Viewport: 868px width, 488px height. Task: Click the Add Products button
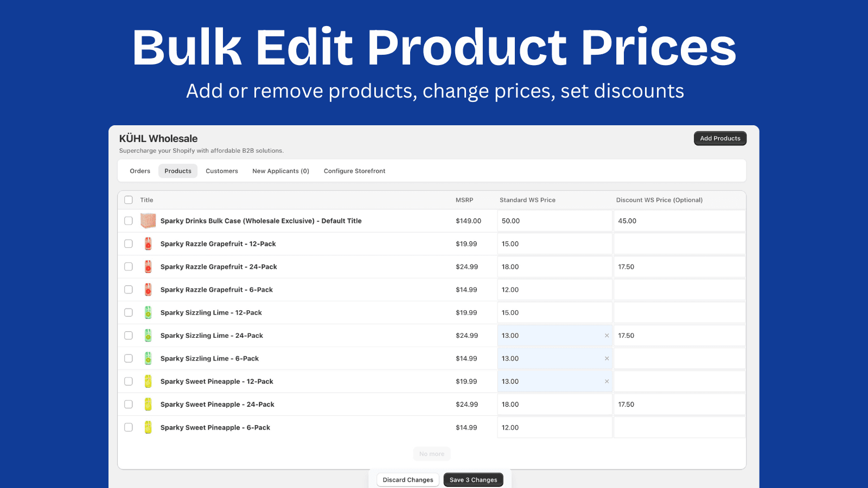coord(720,138)
